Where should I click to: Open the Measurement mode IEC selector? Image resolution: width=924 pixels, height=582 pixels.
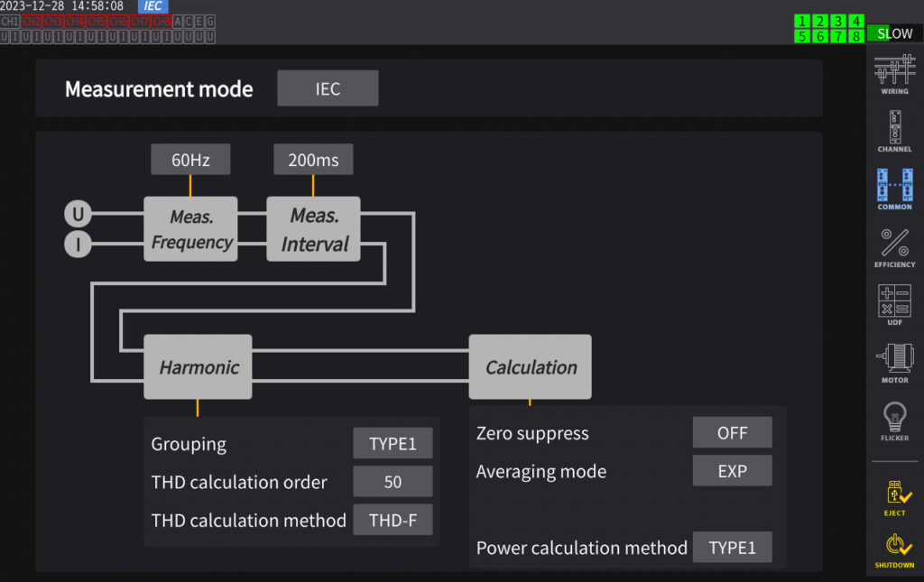tap(328, 88)
